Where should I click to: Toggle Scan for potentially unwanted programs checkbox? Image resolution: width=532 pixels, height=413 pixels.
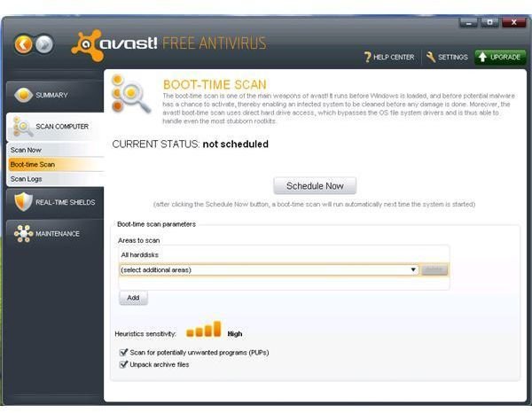tap(123, 353)
